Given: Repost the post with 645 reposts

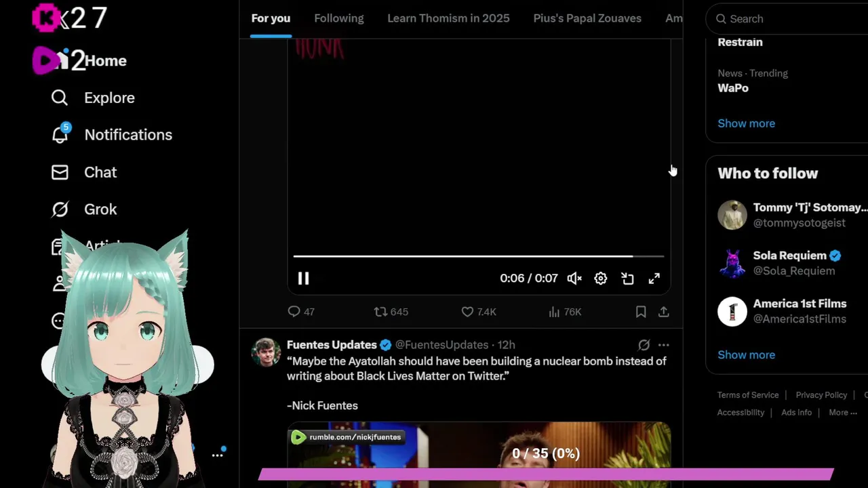Looking at the screenshot, I should coord(391,312).
